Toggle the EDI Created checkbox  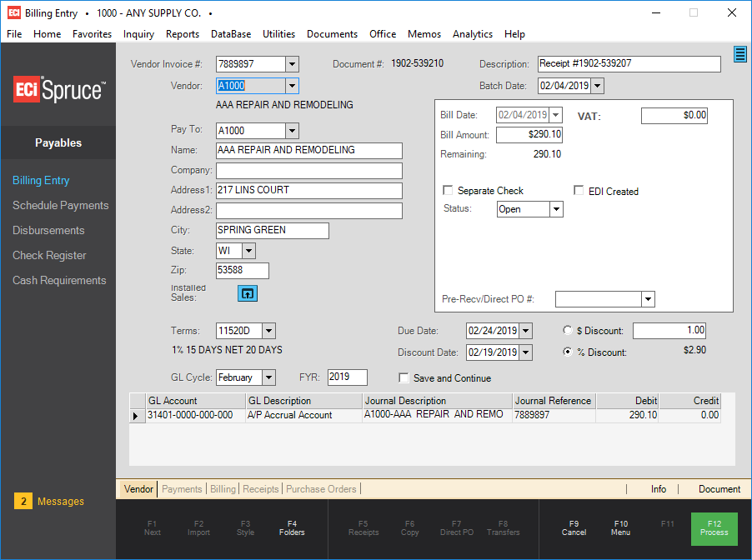[x=579, y=191]
